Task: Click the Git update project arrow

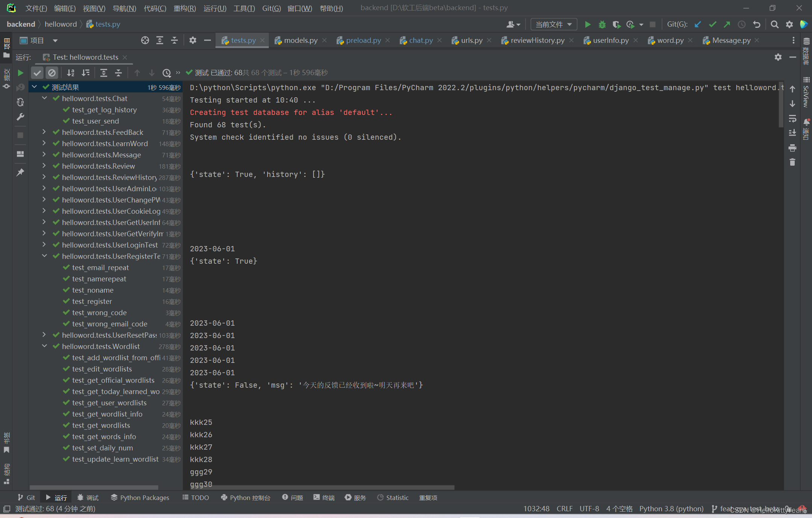Action: [698, 24]
